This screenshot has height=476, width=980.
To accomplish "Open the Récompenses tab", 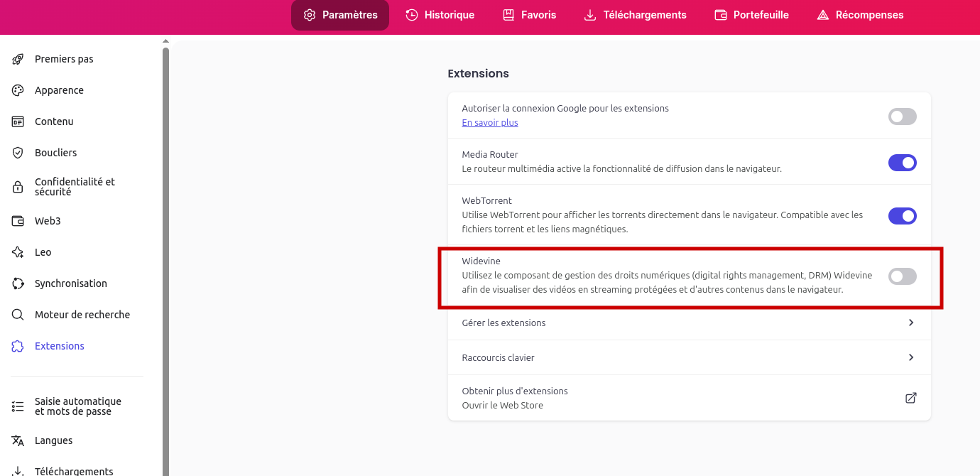I will click(x=860, y=15).
